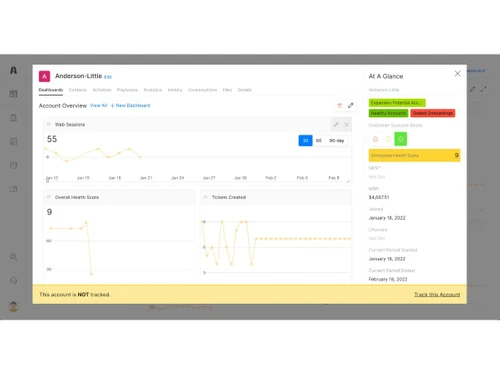Click the Joined date January 18, 2022
The image size is (500, 375).
(387, 218)
